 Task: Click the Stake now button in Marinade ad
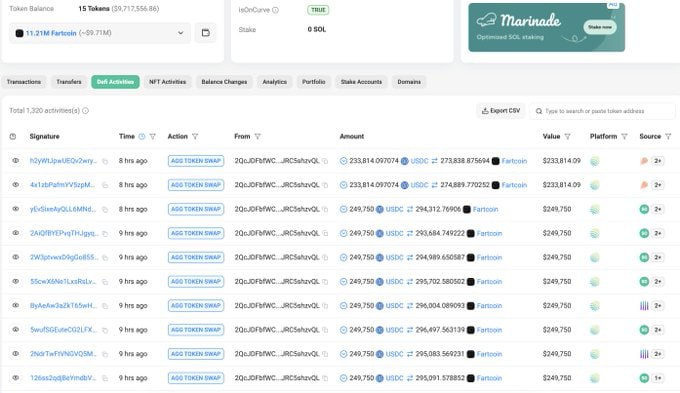(600, 27)
